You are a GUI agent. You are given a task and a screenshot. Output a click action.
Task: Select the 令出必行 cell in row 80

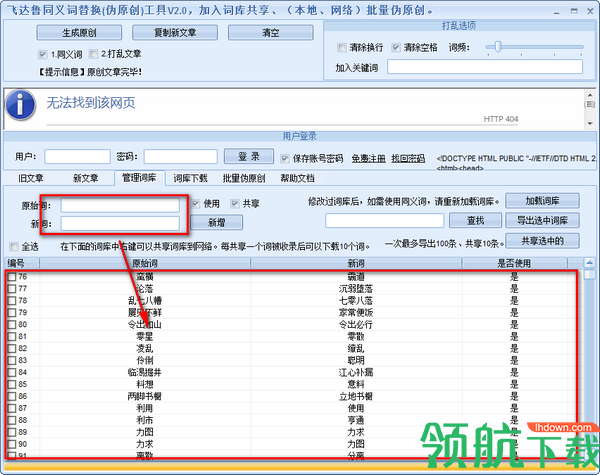(356, 325)
